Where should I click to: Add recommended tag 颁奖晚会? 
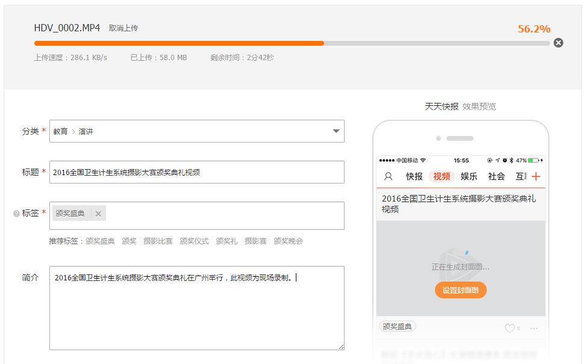[x=288, y=241]
